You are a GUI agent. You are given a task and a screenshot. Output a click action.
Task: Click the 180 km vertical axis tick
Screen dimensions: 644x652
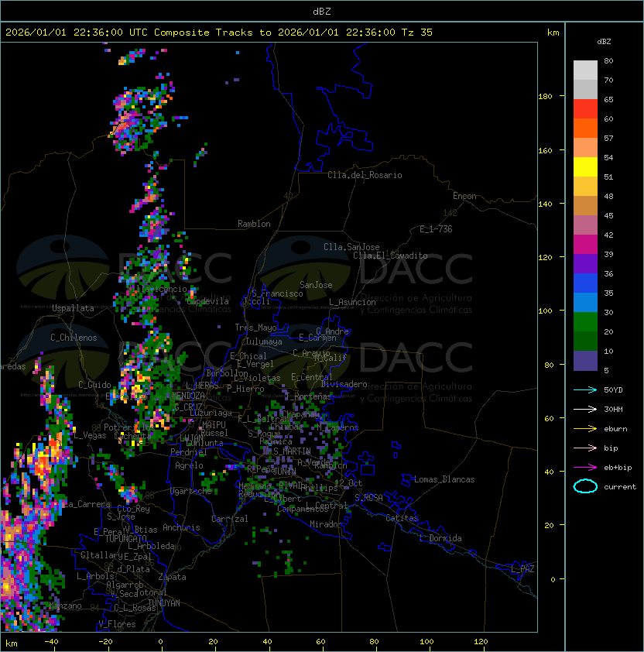coord(545,96)
